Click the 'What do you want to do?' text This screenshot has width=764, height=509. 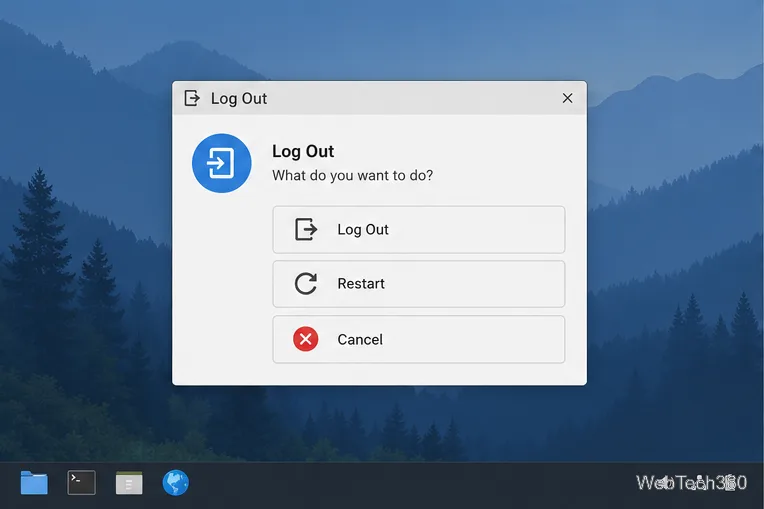pyautogui.click(x=352, y=175)
